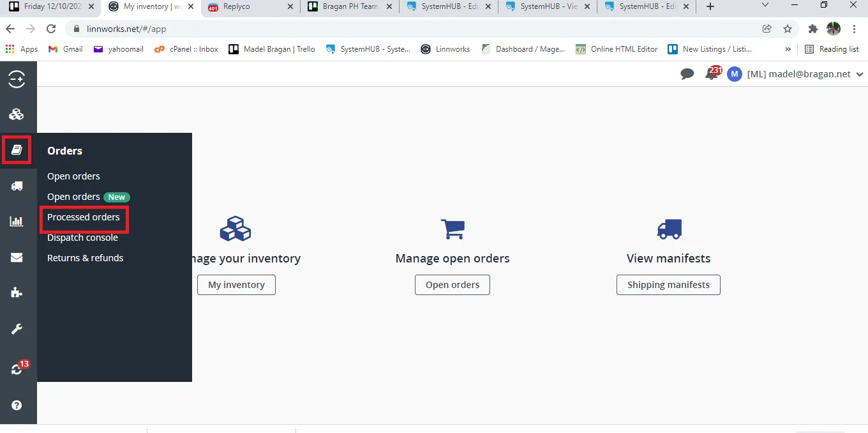
Task: Expand the madel@bragan.net account dropdown
Action: (x=860, y=74)
